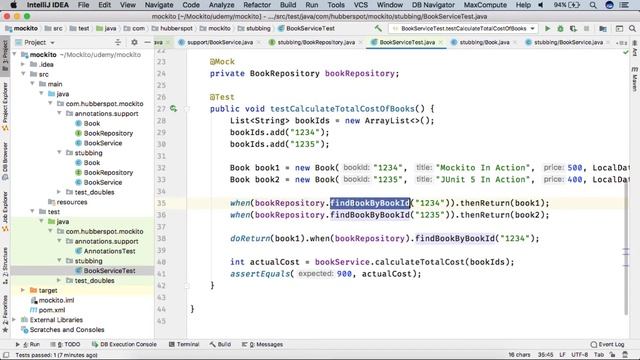Open the Ant side panel
Screen dimensions: 640x360
pyautogui.click(x=635, y=49)
